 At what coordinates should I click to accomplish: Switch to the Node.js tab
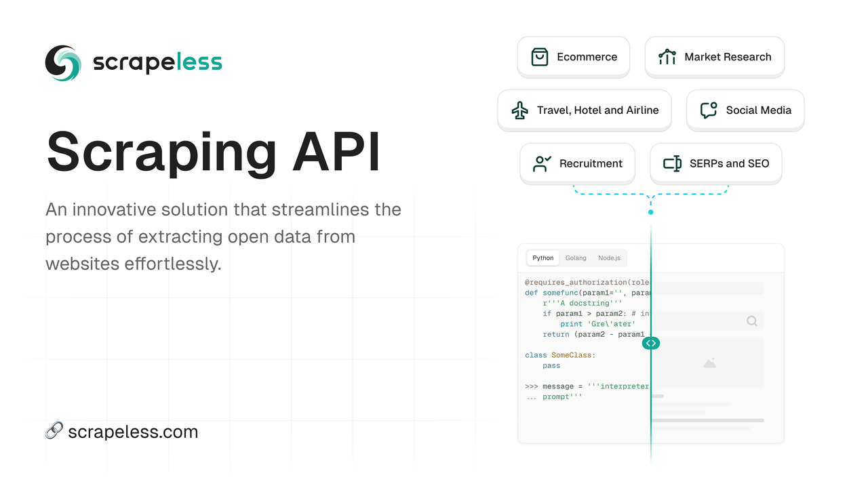[610, 258]
